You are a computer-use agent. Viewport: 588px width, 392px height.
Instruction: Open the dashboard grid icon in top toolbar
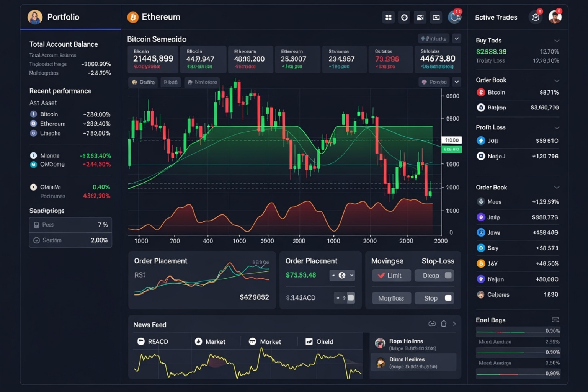pyautogui.click(x=388, y=17)
